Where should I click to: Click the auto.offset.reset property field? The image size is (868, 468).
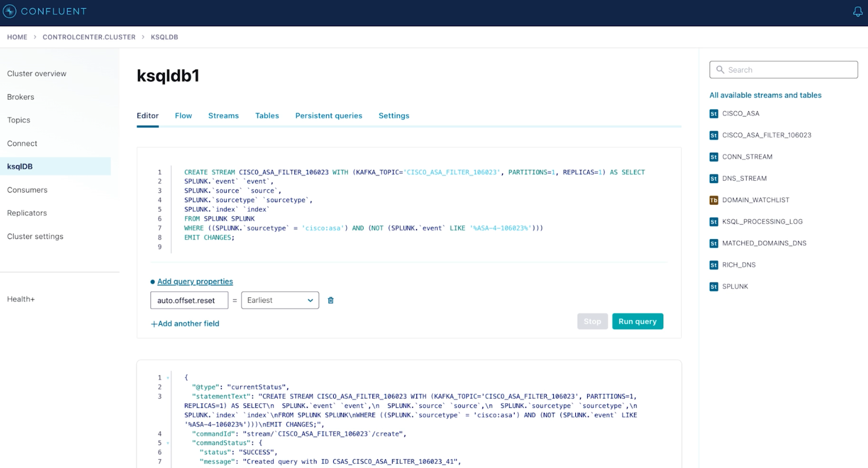click(x=189, y=300)
